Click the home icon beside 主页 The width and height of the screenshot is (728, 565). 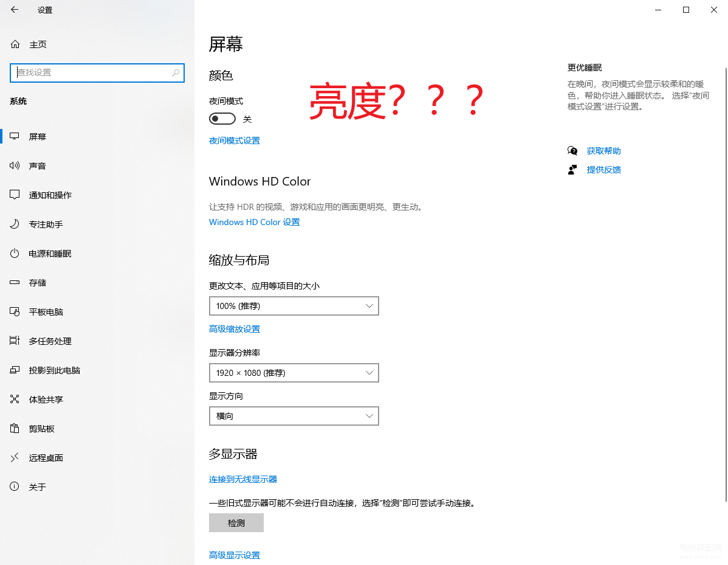[x=15, y=44]
